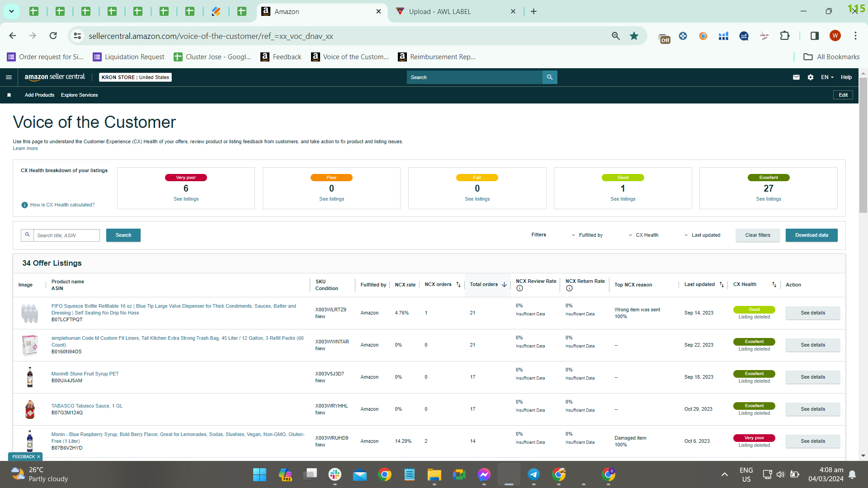The image size is (868, 488).
Task: Open Telegram from the taskbar
Action: click(533, 474)
